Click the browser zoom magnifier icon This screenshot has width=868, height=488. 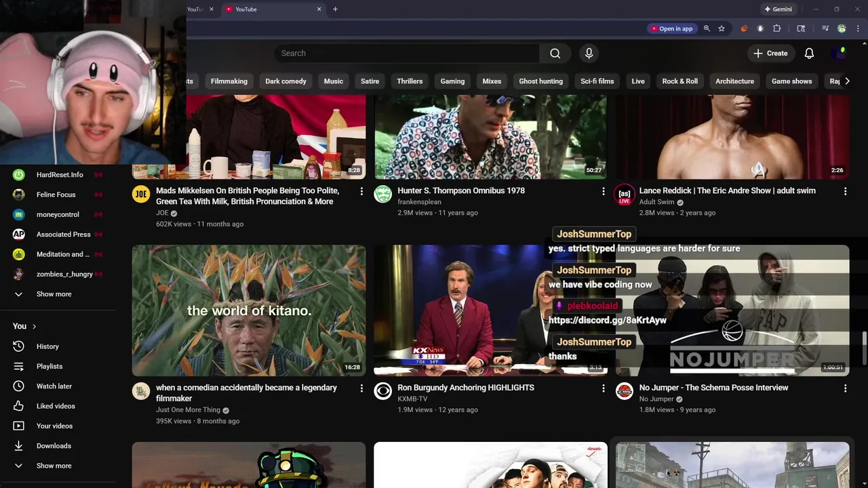point(707,28)
